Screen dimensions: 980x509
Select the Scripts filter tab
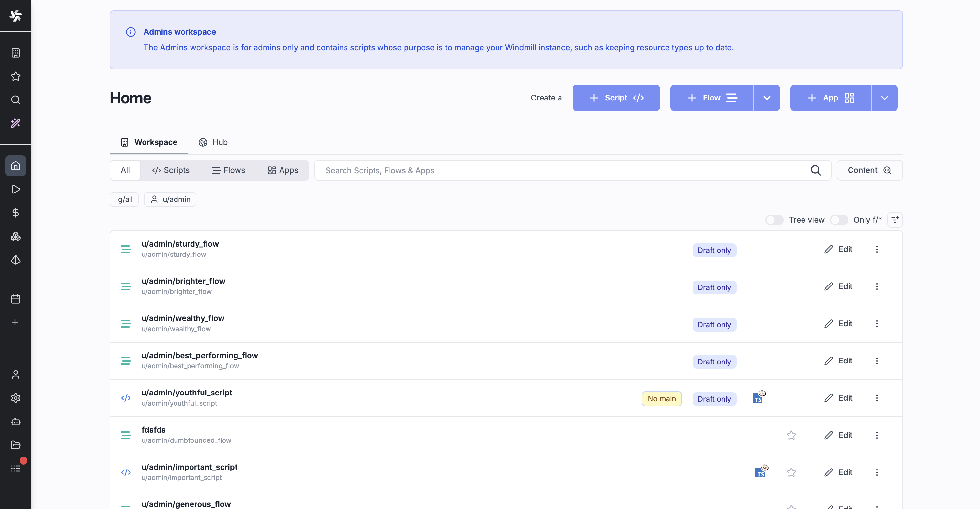pyautogui.click(x=170, y=170)
